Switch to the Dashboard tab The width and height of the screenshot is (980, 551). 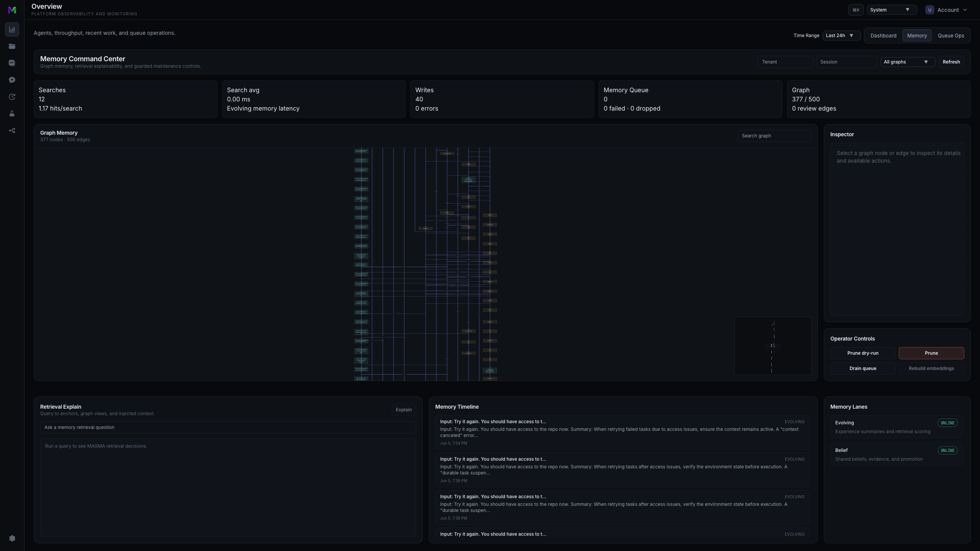pyautogui.click(x=883, y=36)
